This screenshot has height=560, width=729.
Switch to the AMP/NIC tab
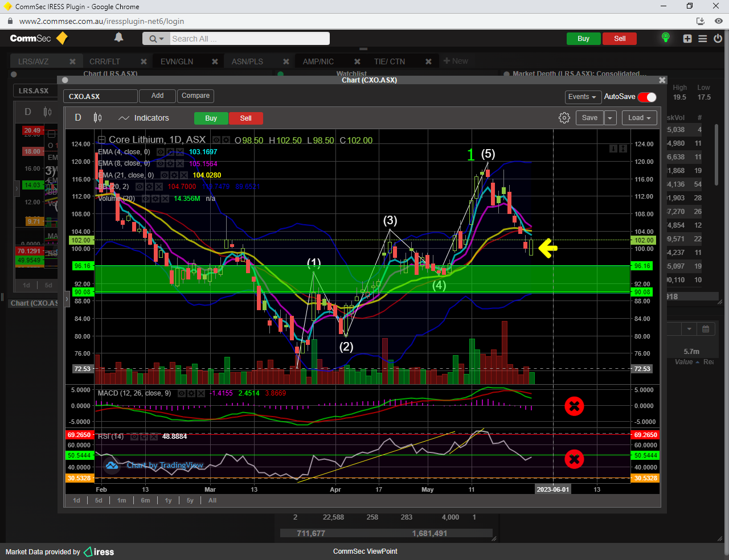click(x=318, y=61)
